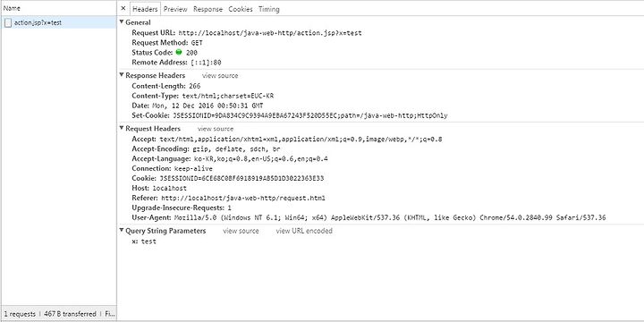The width and height of the screenshot is (644, 322).
Task: Open the Cookies tab
Action: (241, 9)
